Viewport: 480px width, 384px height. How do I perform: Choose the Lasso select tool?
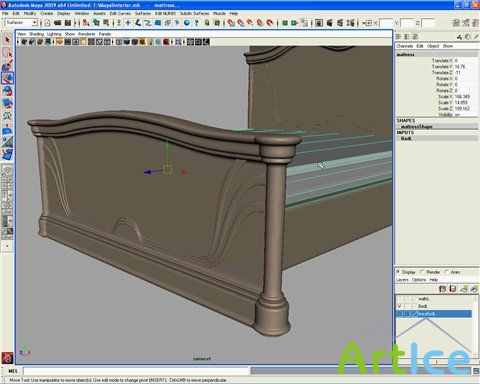pyautogui.click(x=7, y=52)
